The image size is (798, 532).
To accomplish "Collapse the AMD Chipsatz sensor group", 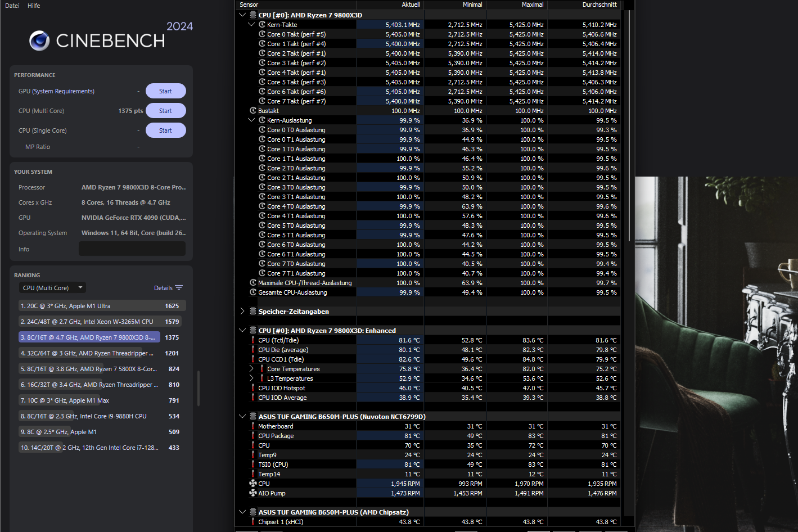I will point(242,512).
